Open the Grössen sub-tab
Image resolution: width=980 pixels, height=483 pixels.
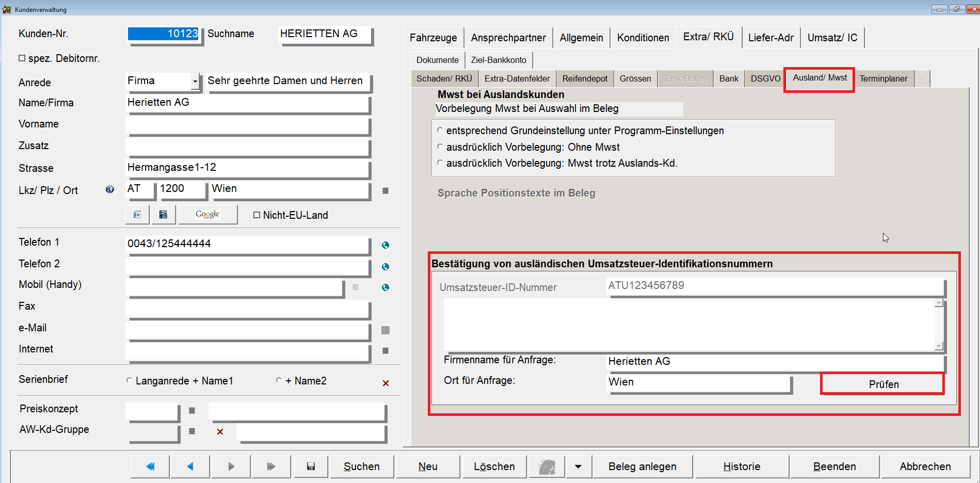point(635,78)
